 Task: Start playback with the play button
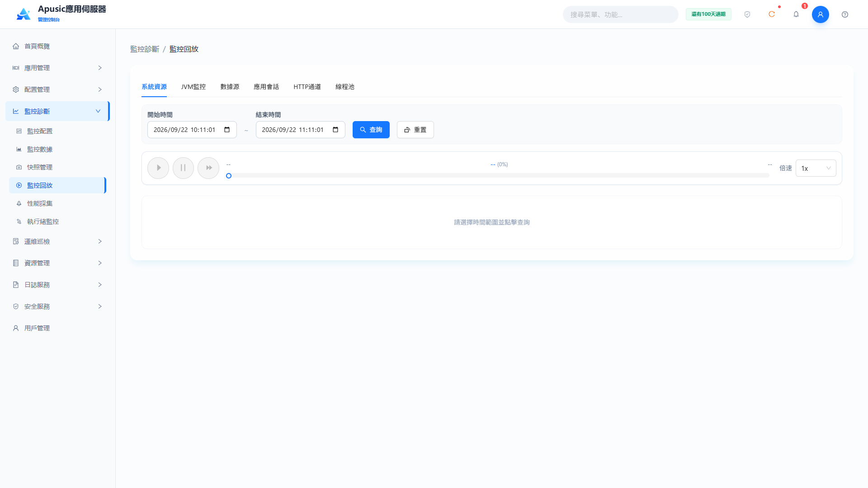(x=158, y=168)
